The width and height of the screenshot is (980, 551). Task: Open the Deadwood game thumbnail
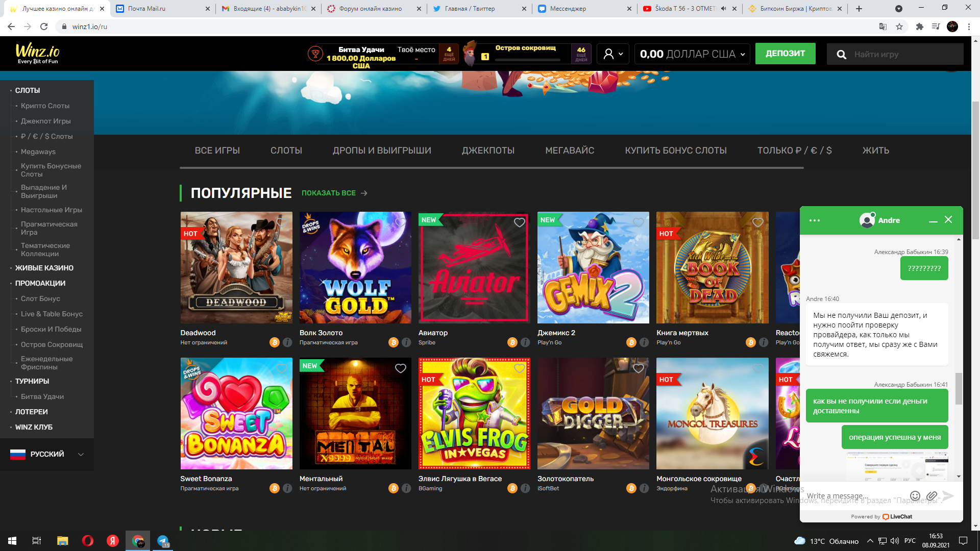click(236, 267)
